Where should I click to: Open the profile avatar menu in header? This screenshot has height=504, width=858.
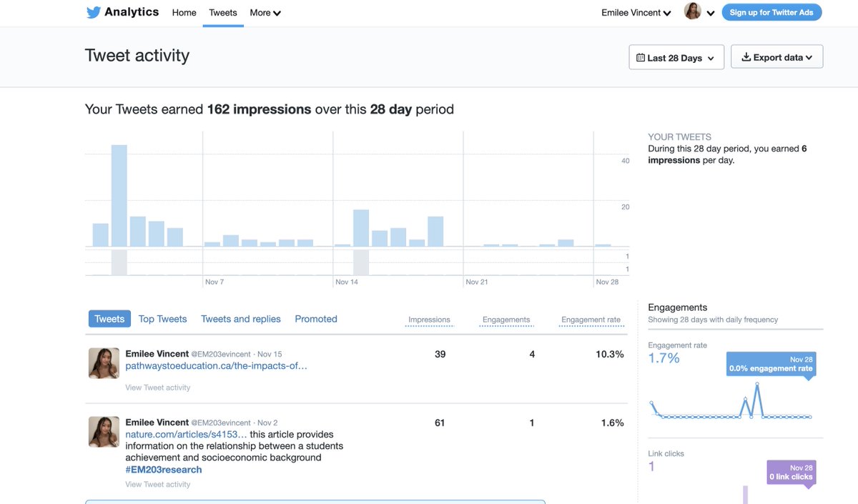[692, 11]
